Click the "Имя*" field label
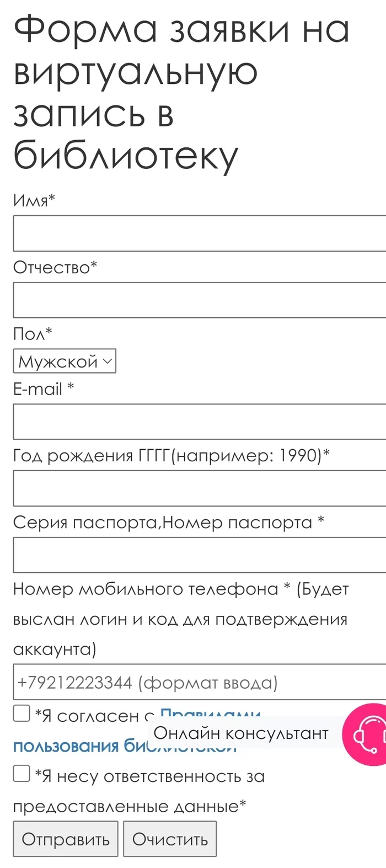 [34, 200]
